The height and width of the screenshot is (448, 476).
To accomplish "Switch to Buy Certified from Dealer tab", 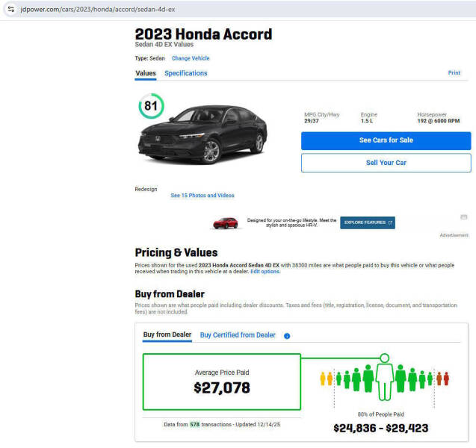I will click(238, 335).
